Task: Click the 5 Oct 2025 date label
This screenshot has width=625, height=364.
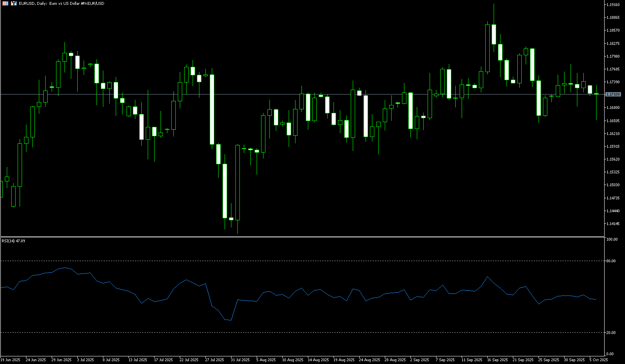Action: click(599, 360)
